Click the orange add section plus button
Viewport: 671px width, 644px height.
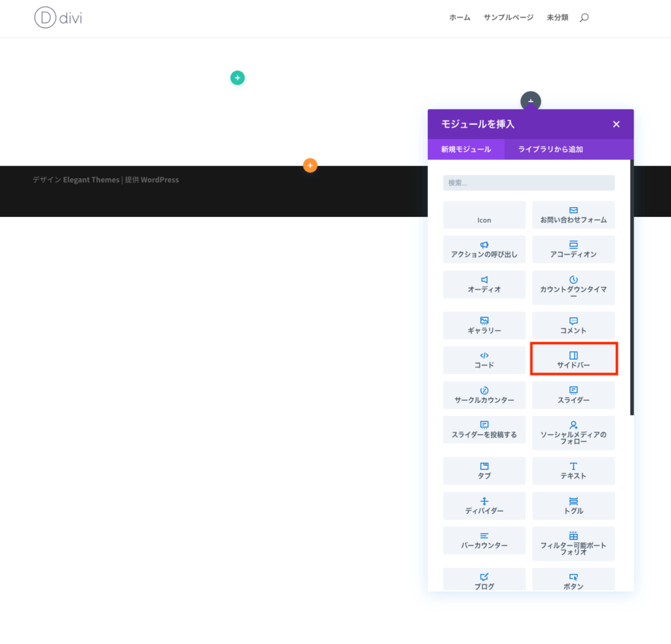pyautogui.click(x=310, y=166)
